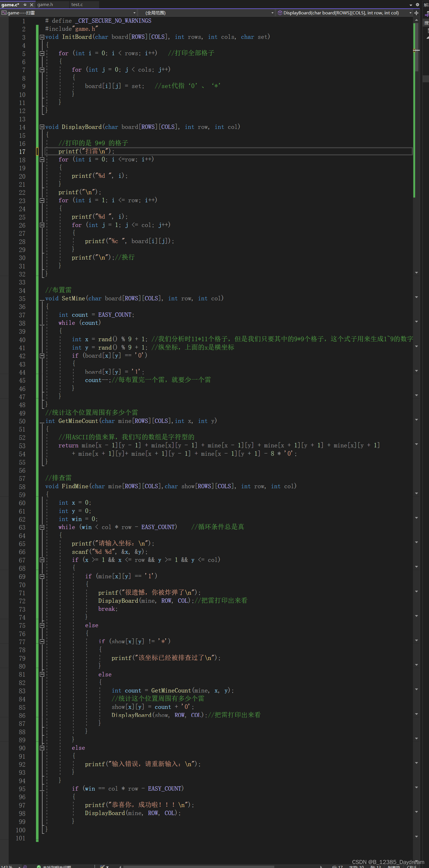Screen dimensions: 429x868
Task: Click printf("输入错误,请重新输入") line
Action: tap(143, 764)
